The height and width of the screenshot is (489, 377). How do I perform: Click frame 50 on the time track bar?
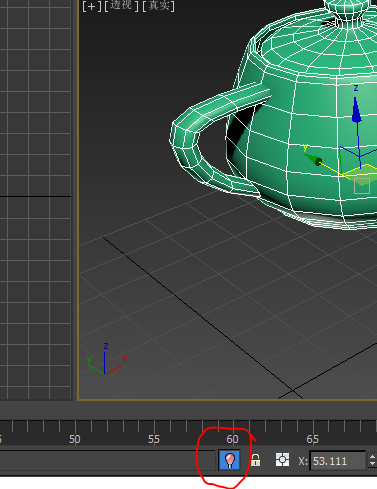click(x=75, y=439)
